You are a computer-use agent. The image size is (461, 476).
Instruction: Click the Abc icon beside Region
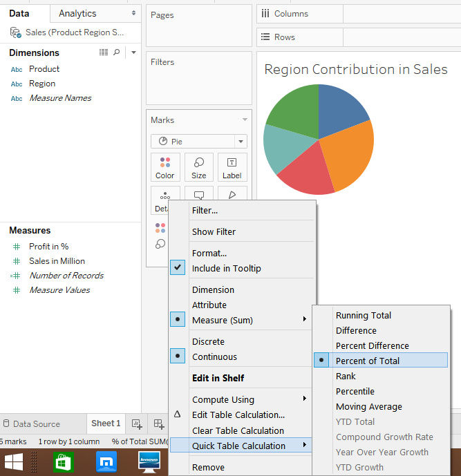point(17,84)
